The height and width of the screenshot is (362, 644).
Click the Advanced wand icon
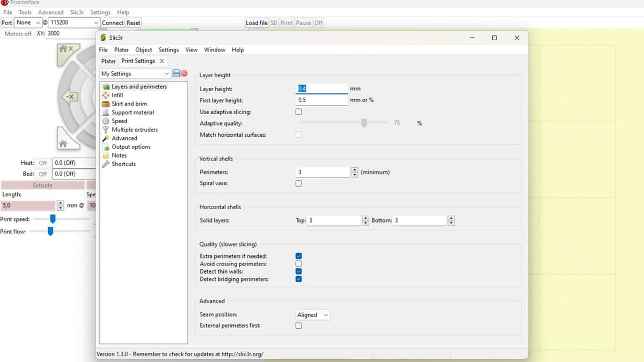(x=106, y=138)
